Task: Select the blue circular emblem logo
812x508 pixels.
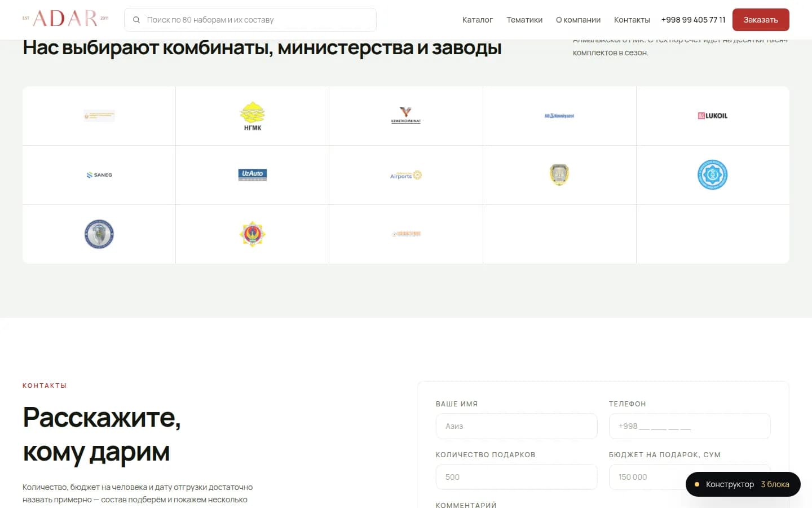Action: click(713, 175)
